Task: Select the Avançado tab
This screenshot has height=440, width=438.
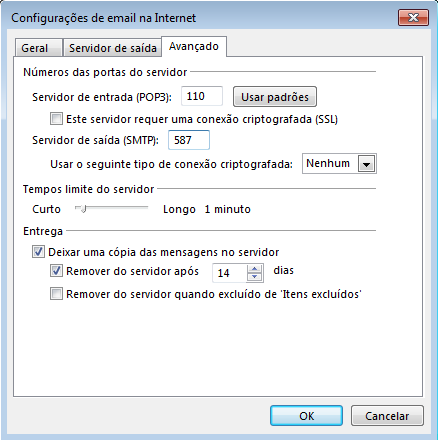Action: tap(194, 46)
